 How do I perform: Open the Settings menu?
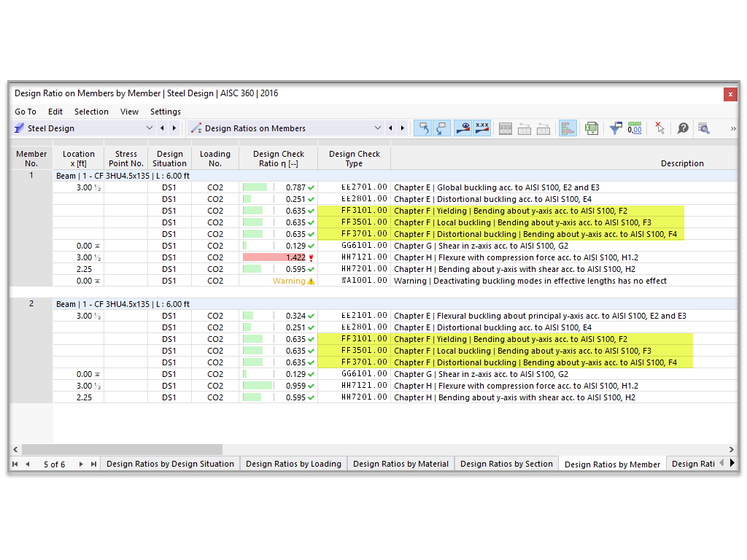pos(165,112)
